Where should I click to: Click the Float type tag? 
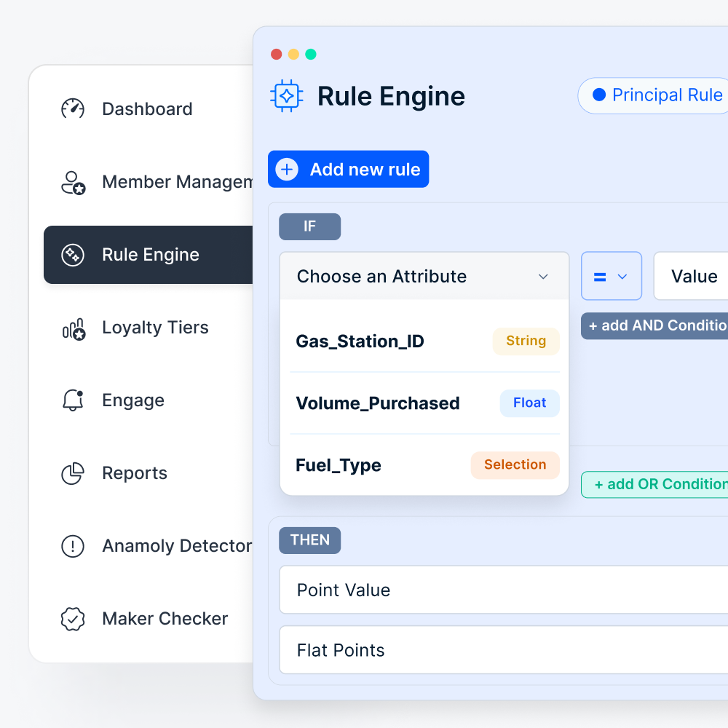(530, 403)
